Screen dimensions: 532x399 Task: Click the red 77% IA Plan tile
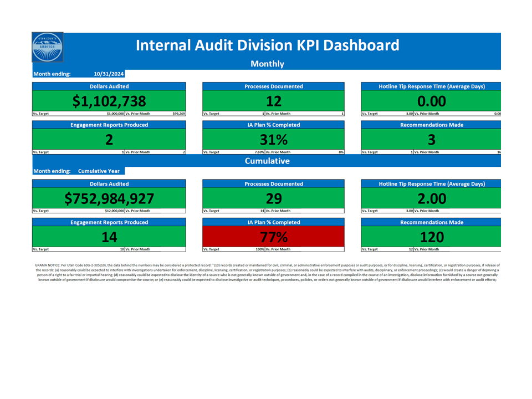click(x=274, y=237)
